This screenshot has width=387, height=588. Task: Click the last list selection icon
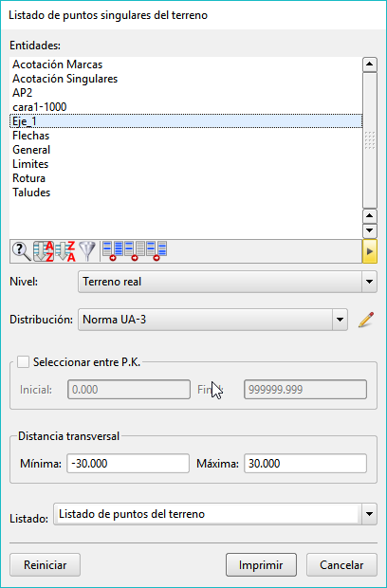coord(157,251)
